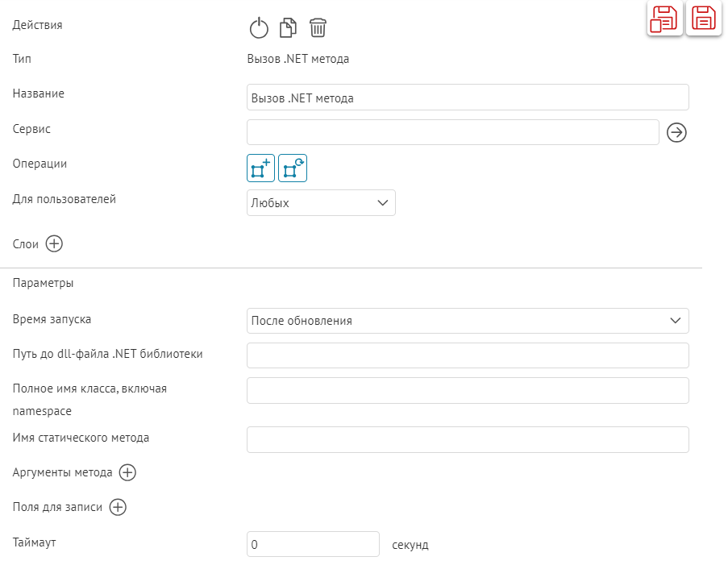Add a method argument via plus icon
728x565 pixels.
[x=127, y=472]
